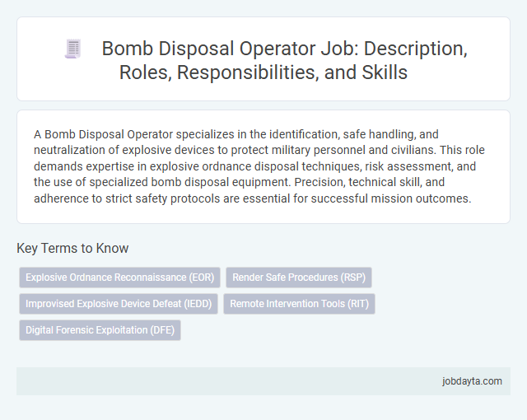The height and width of the screenshot is (420, 527).
Task: Visit the jobdayta.com link in the footer
Action: pyautogui.click(x=472, y=381)
